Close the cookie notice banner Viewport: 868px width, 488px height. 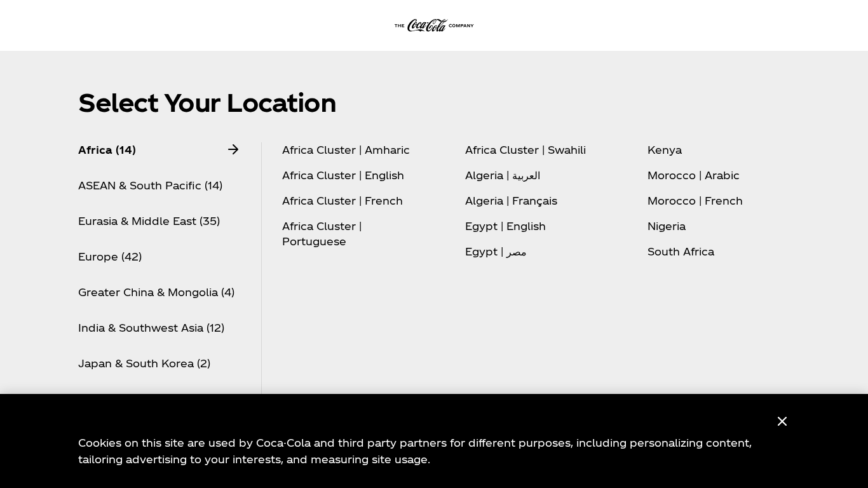click(782, 421)
